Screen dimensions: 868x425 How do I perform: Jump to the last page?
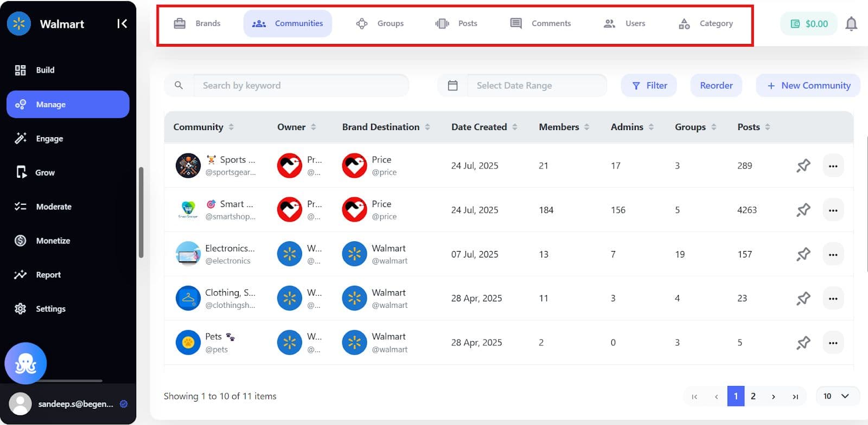click(x=795, y=396)
